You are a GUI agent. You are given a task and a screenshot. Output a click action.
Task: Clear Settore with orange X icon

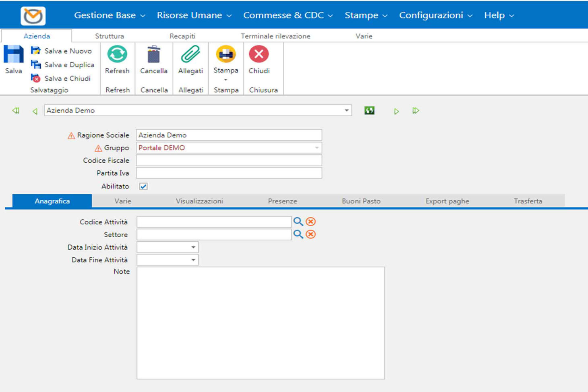[311, 234]
